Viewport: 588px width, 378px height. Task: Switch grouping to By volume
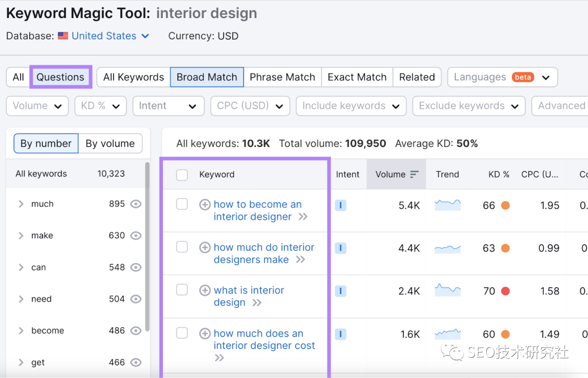pos(110,144)
